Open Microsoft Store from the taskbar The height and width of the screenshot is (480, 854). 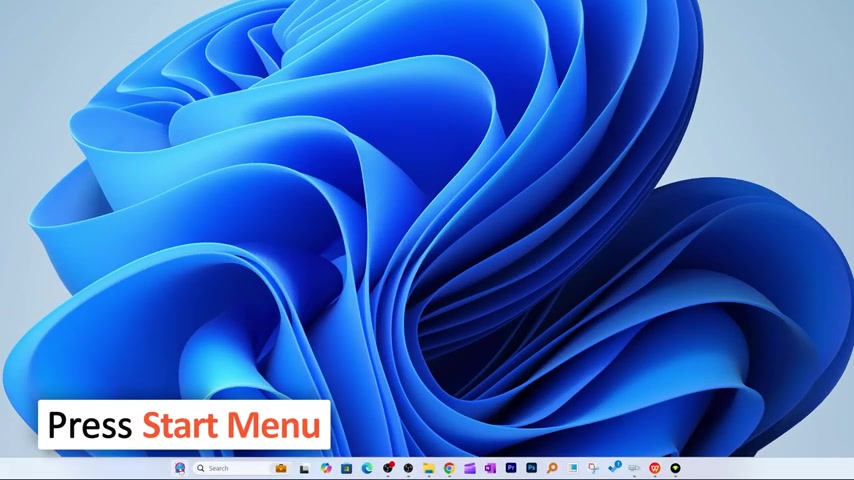[346, 468]
